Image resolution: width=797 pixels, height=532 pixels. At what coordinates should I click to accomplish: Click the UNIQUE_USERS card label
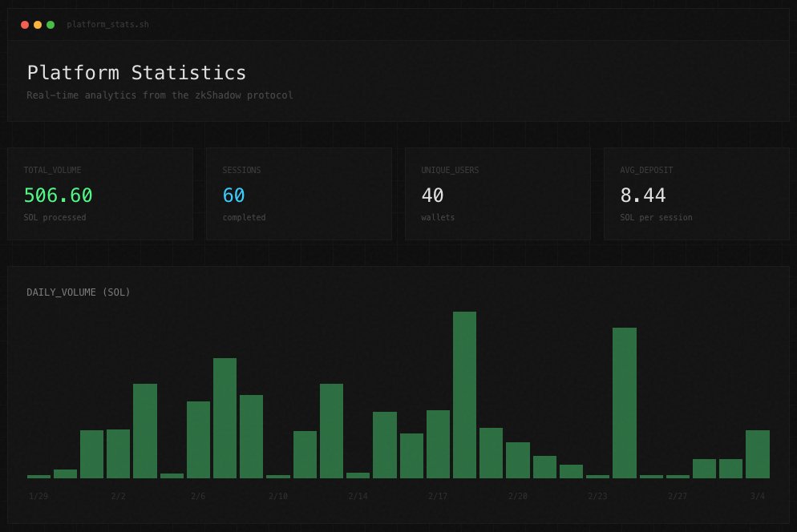click(x=450, y=170)
